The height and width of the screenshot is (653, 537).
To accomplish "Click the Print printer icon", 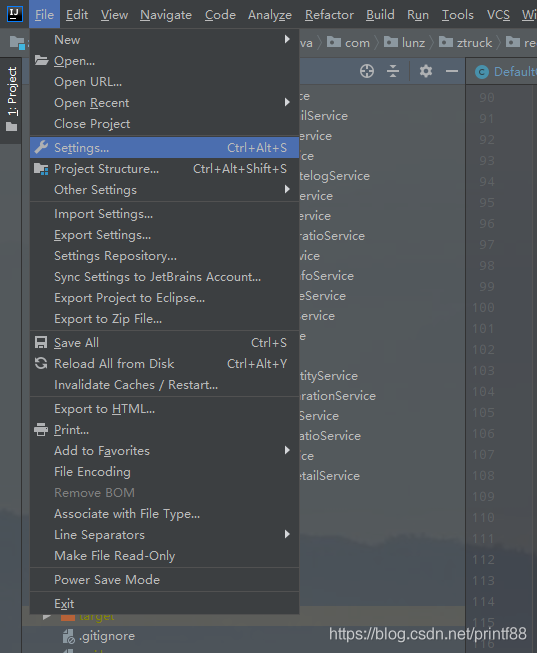I will point(41,429).
